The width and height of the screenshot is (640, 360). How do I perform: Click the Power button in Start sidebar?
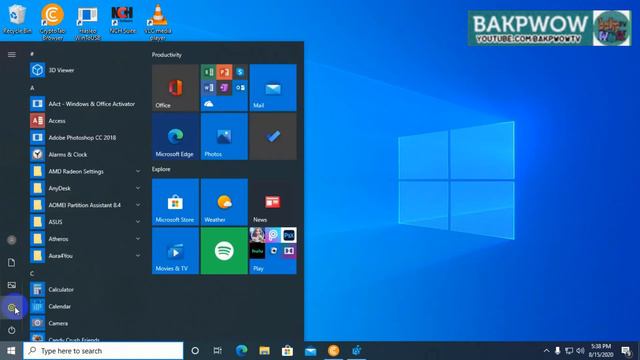(x=12, y=330)
